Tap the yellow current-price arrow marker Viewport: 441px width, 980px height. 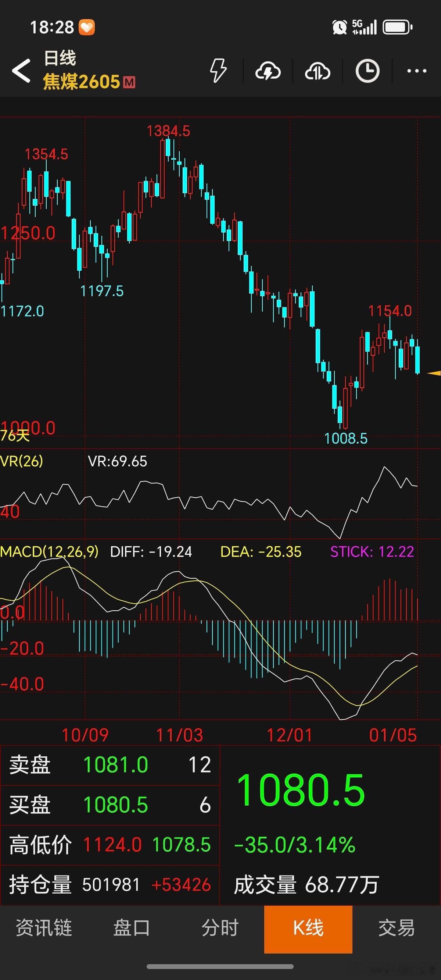[x=434, y=373]
